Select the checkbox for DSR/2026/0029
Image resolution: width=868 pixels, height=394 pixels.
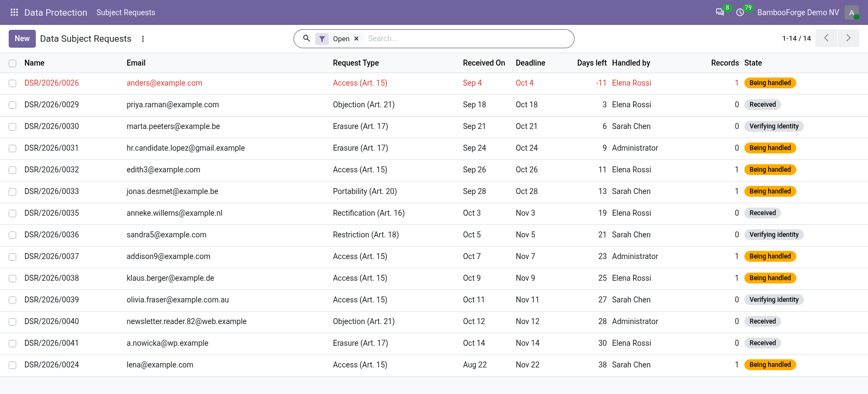click(x=12, y=105)
